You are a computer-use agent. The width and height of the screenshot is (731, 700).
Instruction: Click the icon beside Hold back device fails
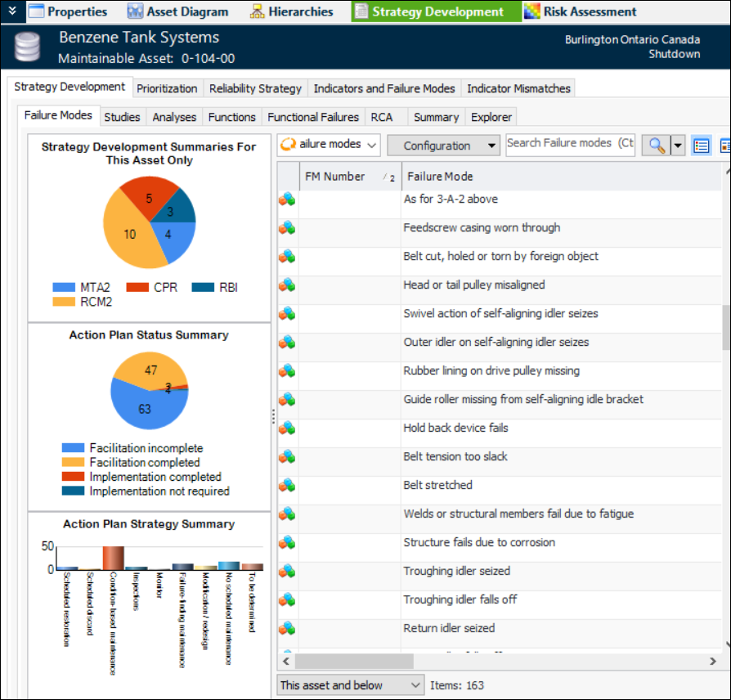click(x=287, y=429)
